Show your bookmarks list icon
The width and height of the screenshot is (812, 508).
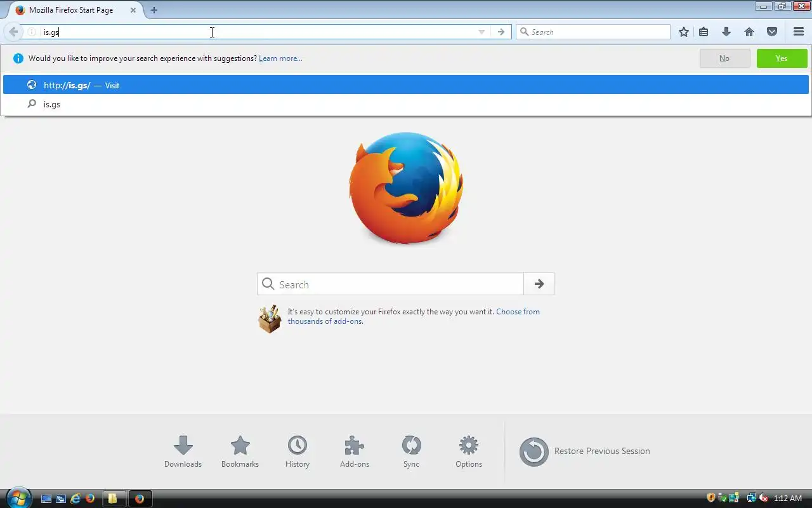704,32
